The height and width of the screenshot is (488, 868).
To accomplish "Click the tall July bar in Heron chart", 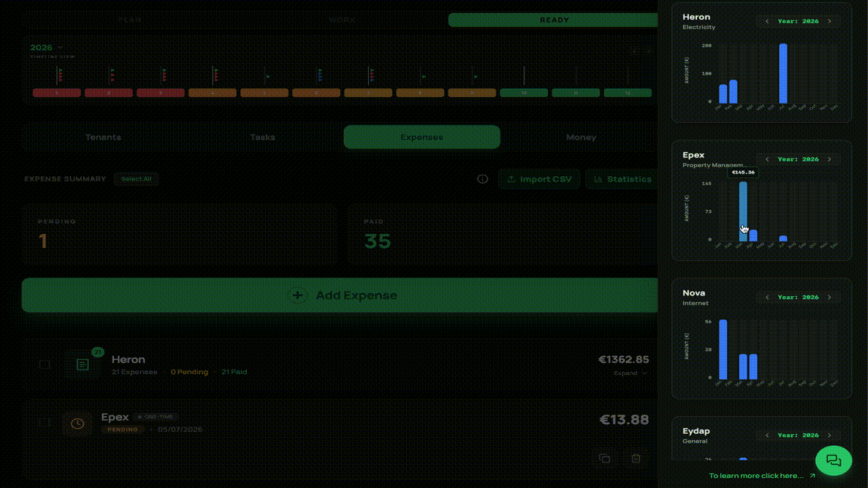I will click(x=783, y=73).
